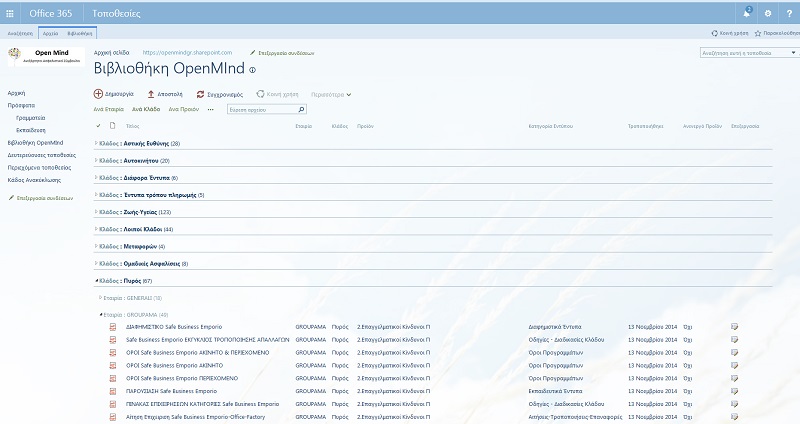Click the document type column header icon
This screenshot has width=800, height=424.
(x=113, y=126)
